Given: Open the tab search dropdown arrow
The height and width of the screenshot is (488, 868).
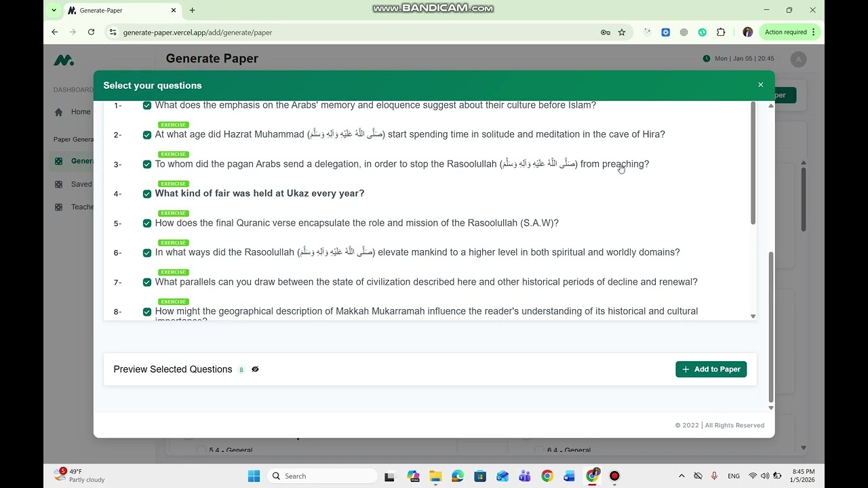Looking at the screenshot, I should pos(54,10).
